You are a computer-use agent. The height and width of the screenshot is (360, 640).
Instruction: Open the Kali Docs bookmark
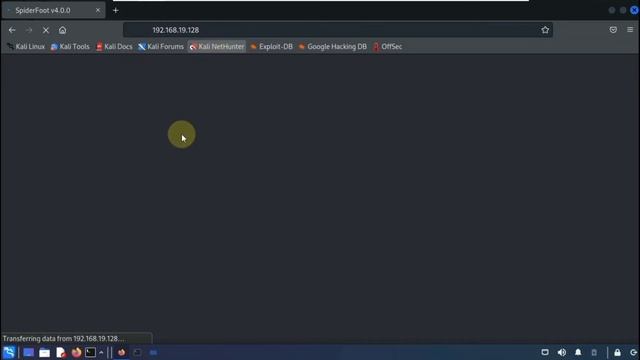(114, 47)
